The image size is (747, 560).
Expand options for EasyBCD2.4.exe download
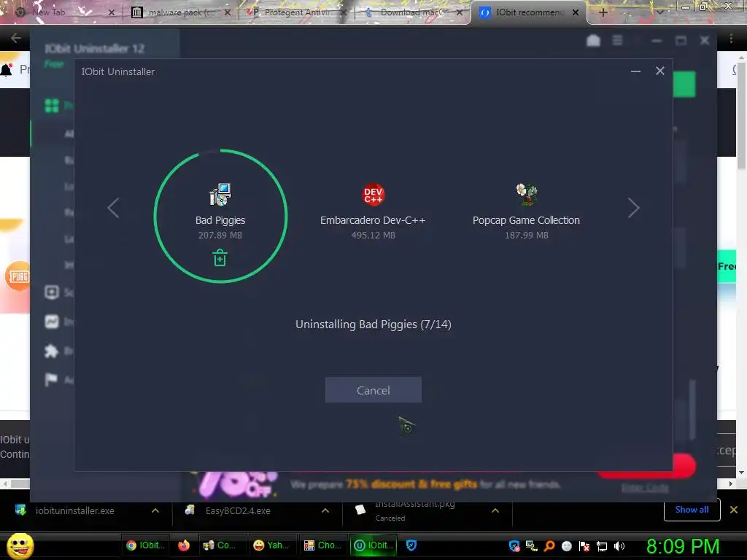tap(325, 510)
